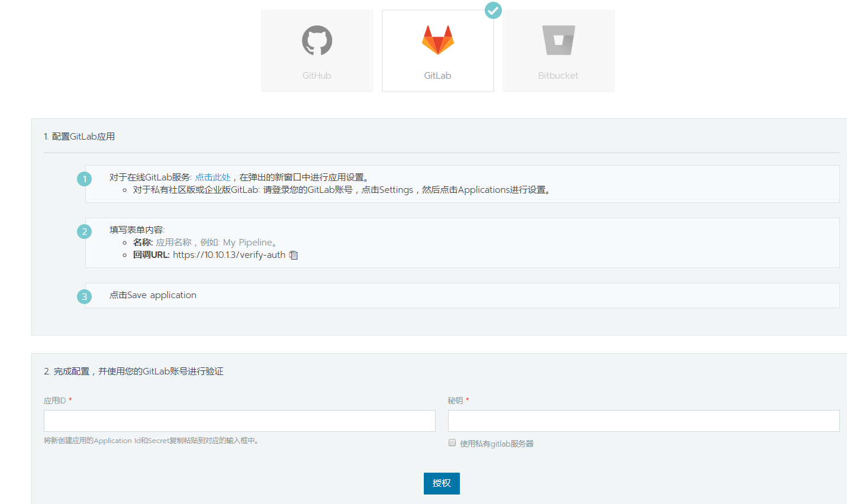Click the callback URL text https://10.10.1.3/verify-auth
The width and height of the screenshot is (847, 504).
tap(229, 255)
